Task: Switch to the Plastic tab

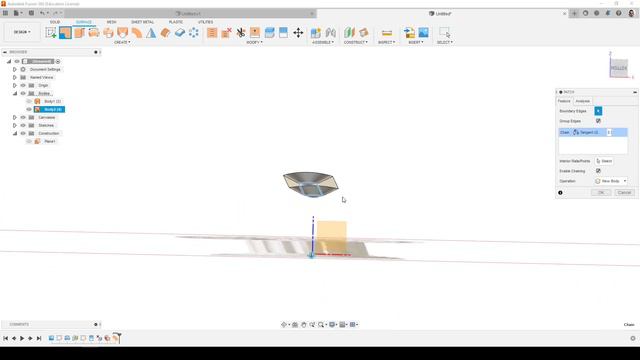Action: click(176, 22)
